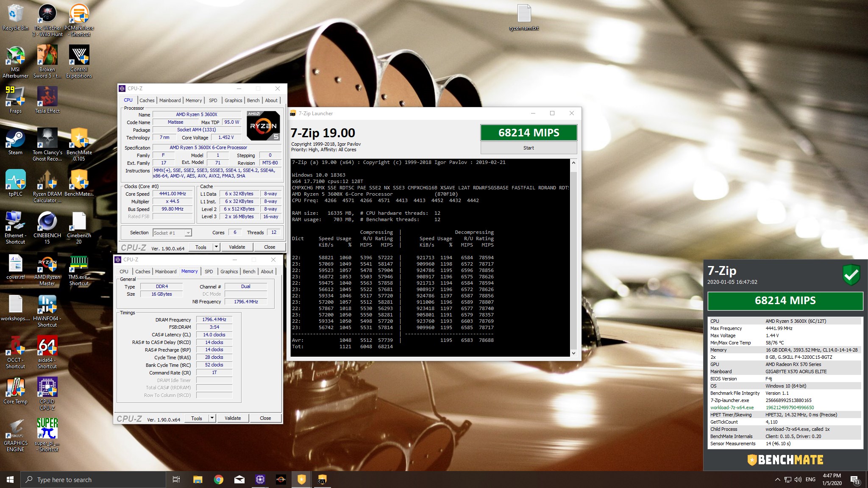This screenshot has width=868, height=488.
Task: Launch Google Chrome from taskbar
Action: point(218,480)
